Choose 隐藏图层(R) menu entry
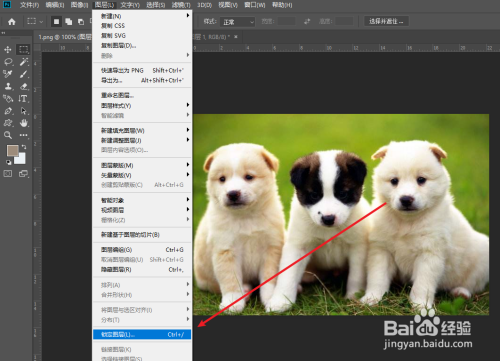This screenshot has width=500, height=361. 142,269
